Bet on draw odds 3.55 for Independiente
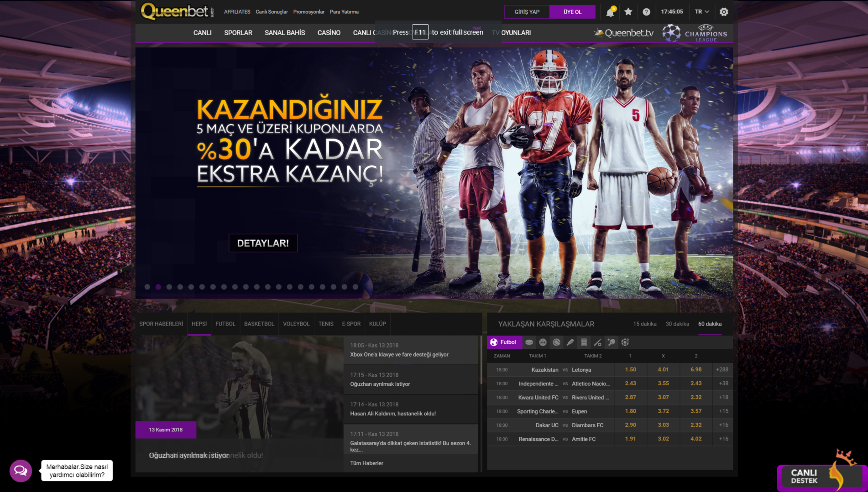 pyautogui.click(x=663, y=383)
